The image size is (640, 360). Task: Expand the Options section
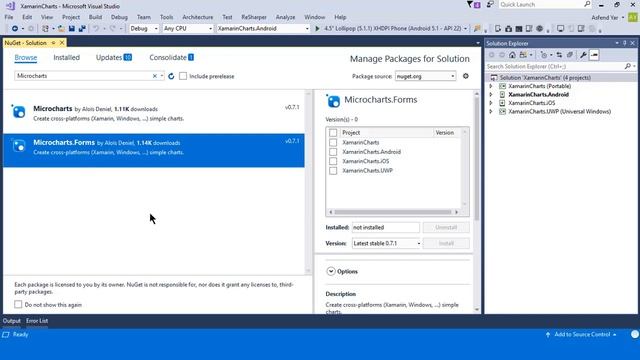(331, 271)
